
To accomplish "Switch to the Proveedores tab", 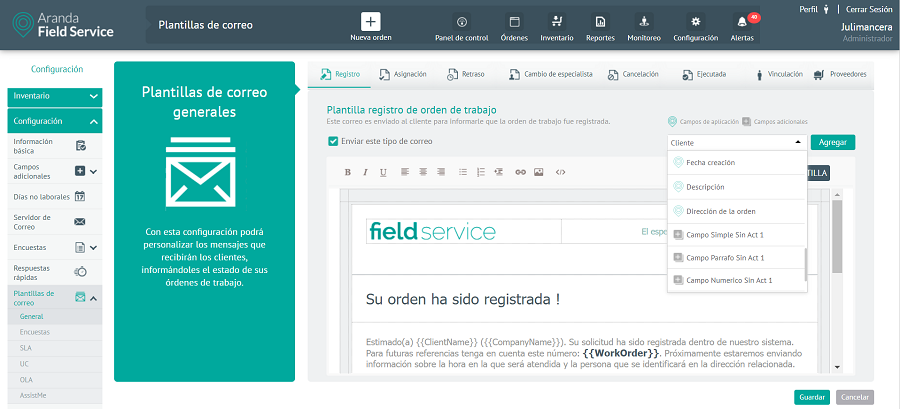I will tap(840, 75).
